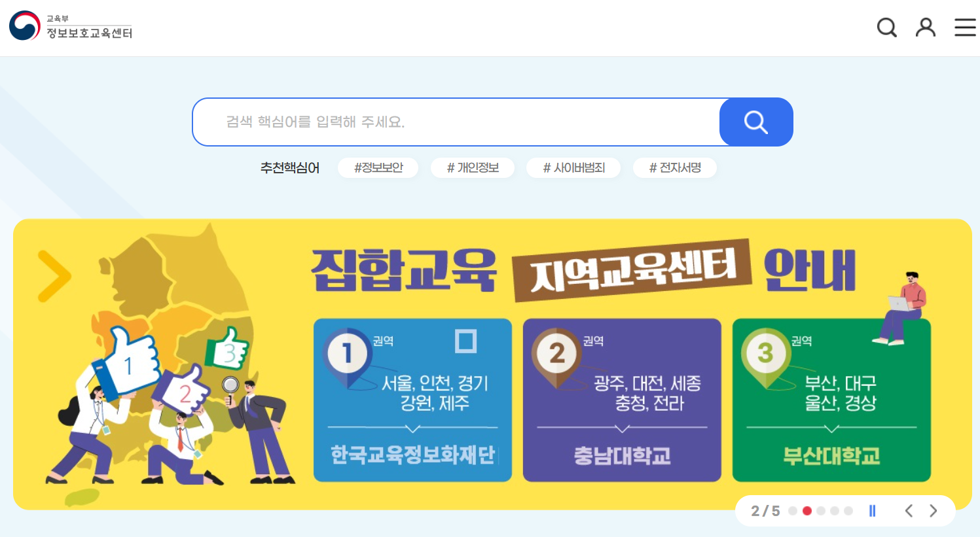Select the # 개인정보 keyword tag

(473, 168)
